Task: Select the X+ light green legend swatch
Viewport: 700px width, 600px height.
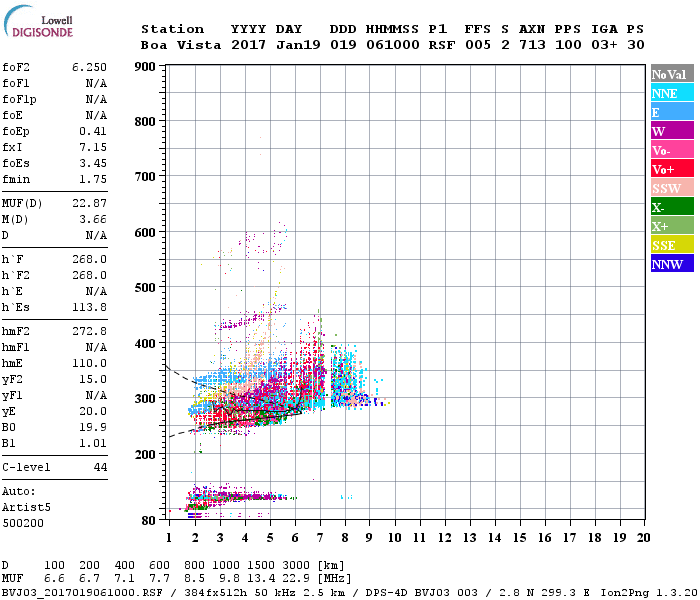Action: pos(672,225)
